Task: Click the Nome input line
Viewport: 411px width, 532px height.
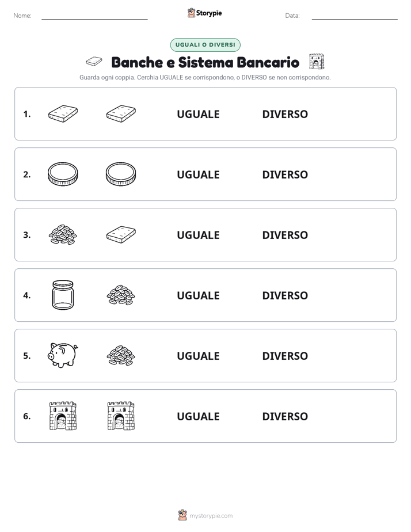Action: pos(94,16)
